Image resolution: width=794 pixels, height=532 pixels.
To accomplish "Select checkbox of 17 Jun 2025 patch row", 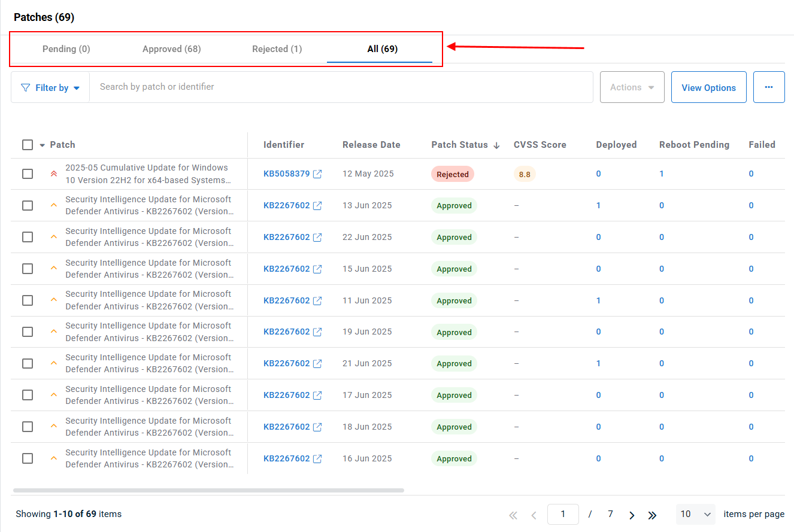I will pyautogui.click(x=28, y=395).
